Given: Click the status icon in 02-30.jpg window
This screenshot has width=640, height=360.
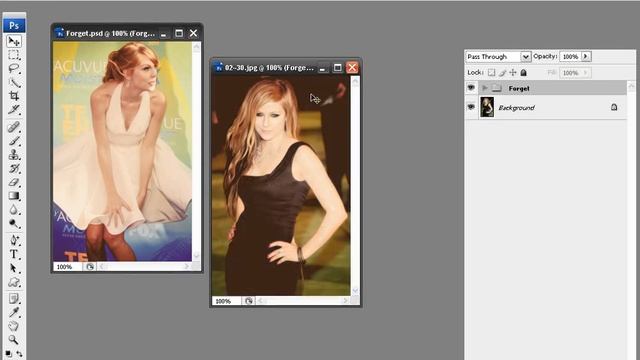Looking at the screenshot, I should pos(249,301).
